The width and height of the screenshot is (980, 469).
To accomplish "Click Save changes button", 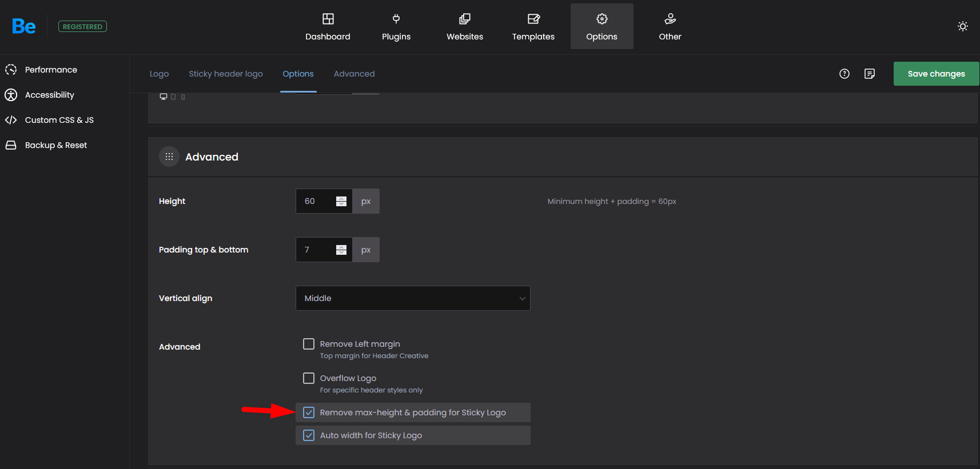I will tap(936, 74).
